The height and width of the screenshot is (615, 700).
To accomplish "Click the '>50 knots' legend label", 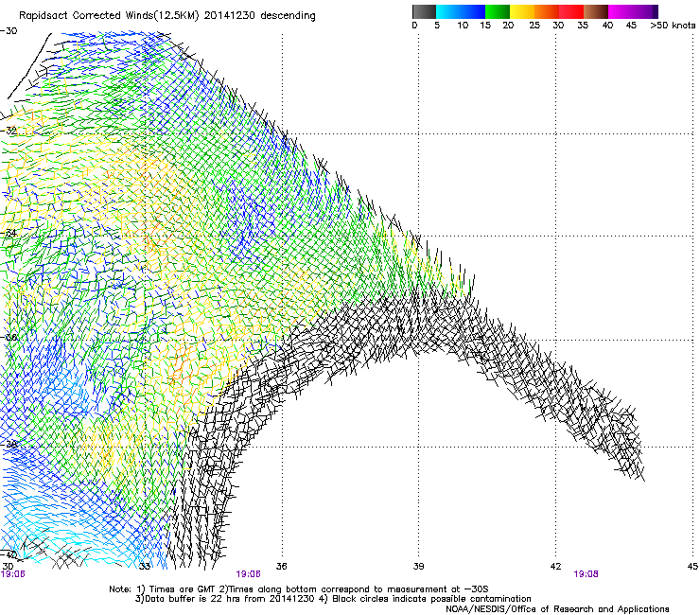I will coord(674,26).
